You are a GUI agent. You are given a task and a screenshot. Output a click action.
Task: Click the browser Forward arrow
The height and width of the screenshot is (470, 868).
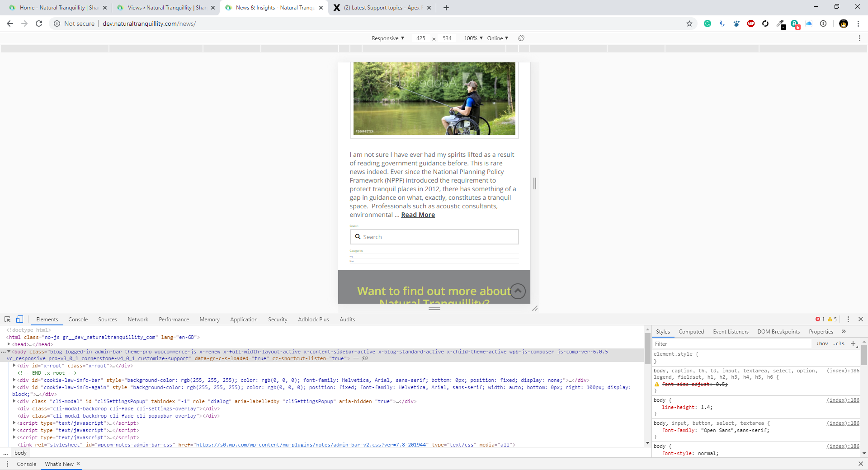coord(24,23)
